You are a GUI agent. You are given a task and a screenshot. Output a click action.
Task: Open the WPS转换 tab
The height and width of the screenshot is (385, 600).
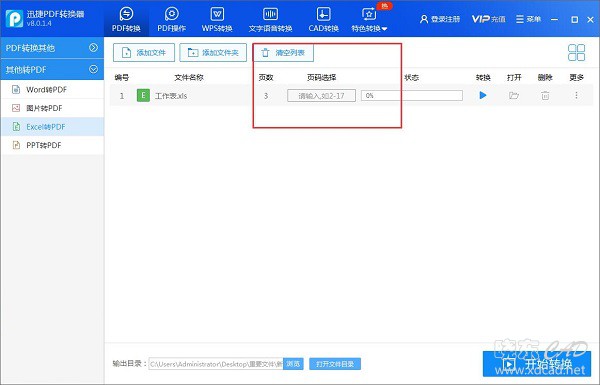[x=217, y=19]
